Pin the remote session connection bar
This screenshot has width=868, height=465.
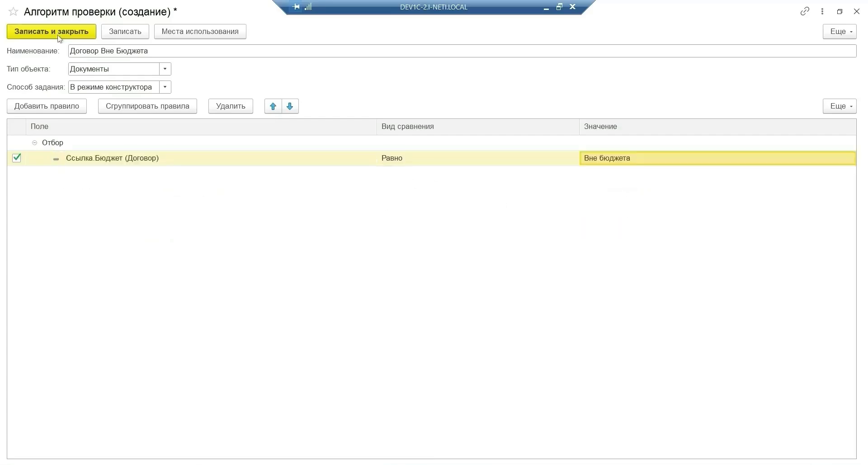[296, 7]
